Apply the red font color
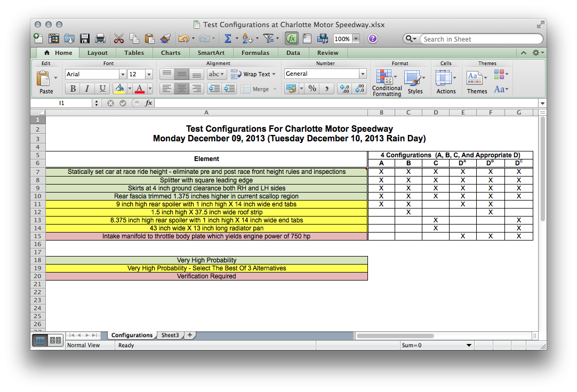The height and width of the screenshot is (392, 577). [x=140, y=89]
